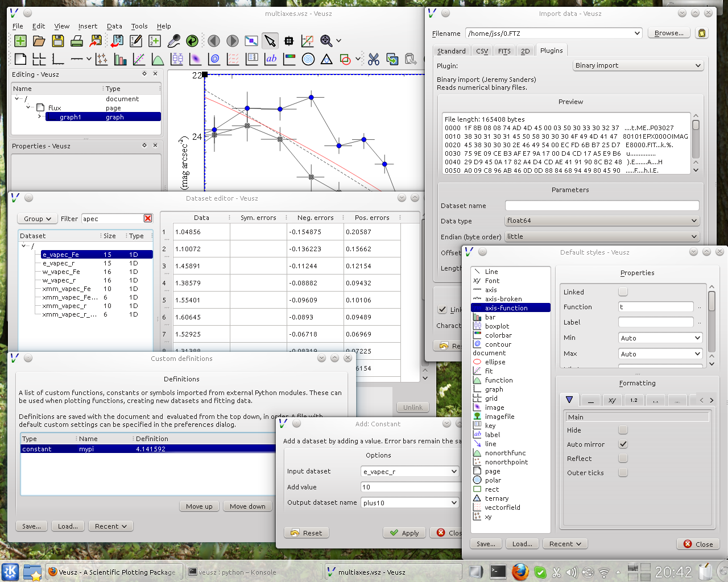
Task: Open the Data type float64 dropdown
Action: coord(602,221)
